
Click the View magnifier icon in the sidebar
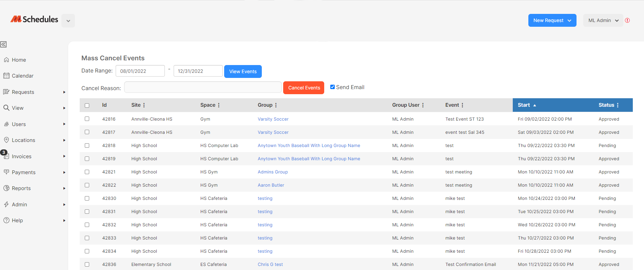[6, 108]
